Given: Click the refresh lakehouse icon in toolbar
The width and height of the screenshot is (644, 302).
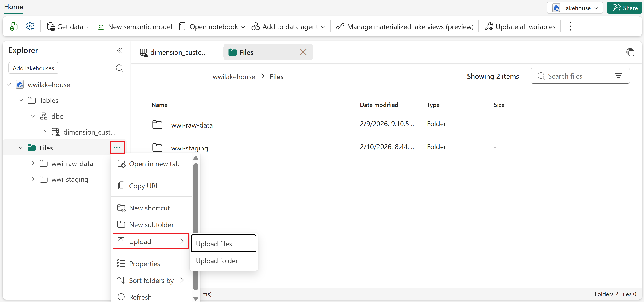Looking at the screenshot, I should (14, 27).
